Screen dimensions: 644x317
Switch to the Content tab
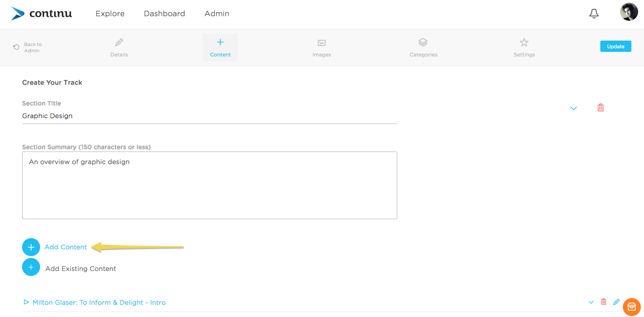(x=220, y=48)
